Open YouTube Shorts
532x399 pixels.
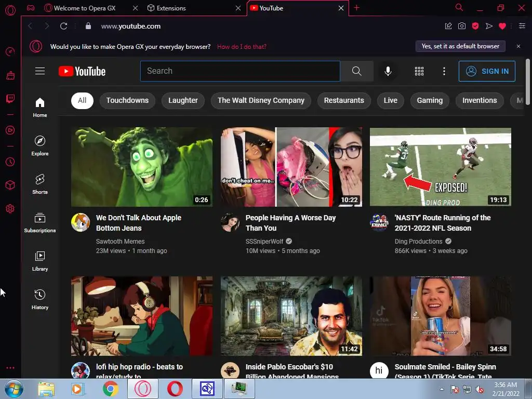tap(40, 184)
